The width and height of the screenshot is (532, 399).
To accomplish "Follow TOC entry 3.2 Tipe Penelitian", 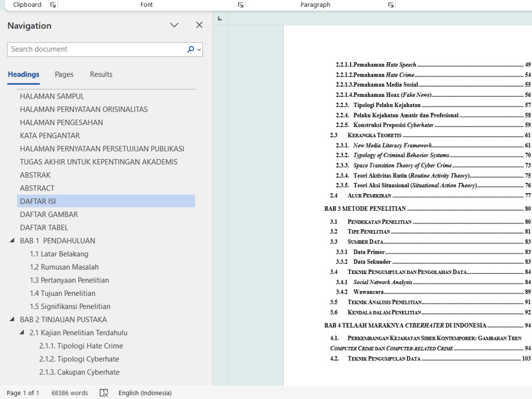I will tap(430, 232).
